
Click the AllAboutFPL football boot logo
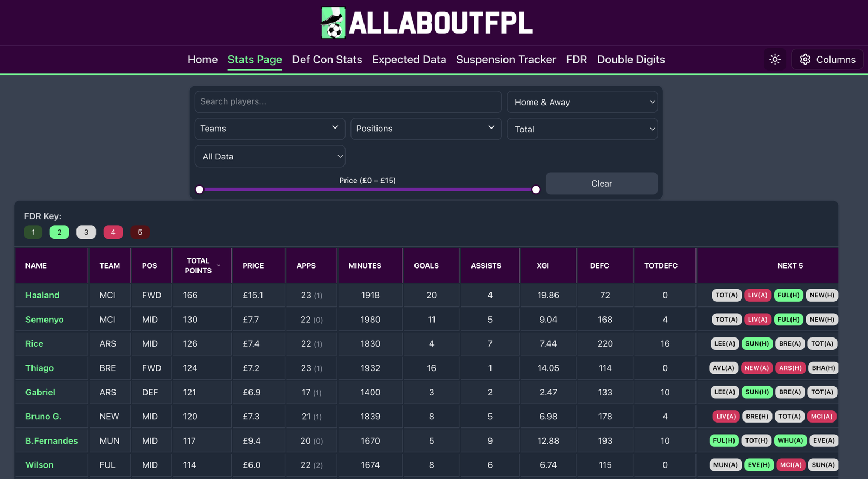(x=333, y=23)
